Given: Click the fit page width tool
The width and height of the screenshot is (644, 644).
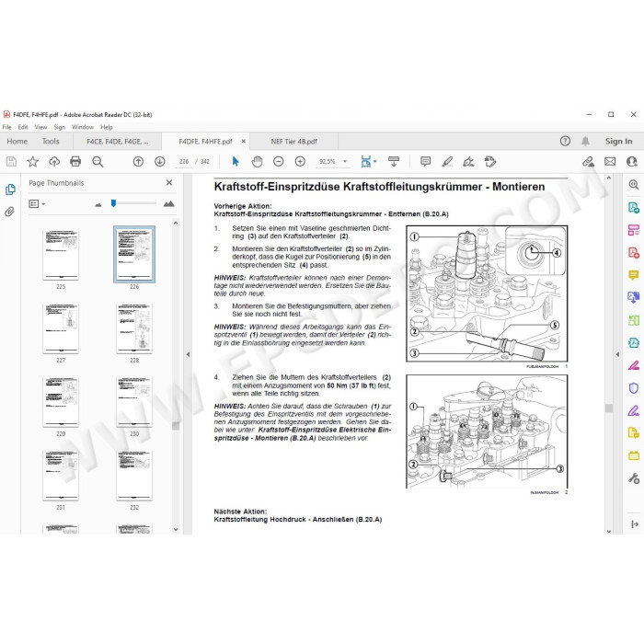Looking at the screenshot, I should point(365,161).
